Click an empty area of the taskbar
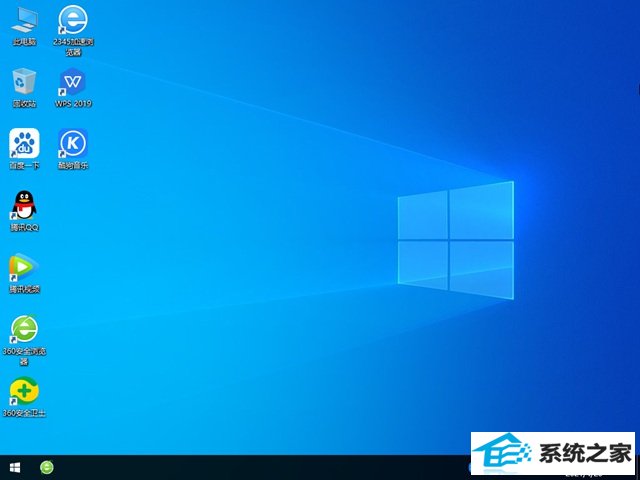This screenshot has width=640, height=480. tap(250, 467)
